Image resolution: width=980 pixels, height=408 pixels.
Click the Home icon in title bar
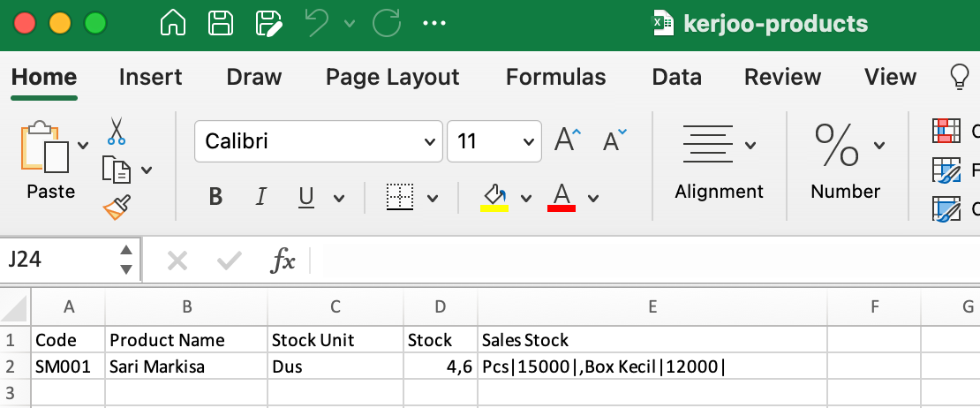172,24
